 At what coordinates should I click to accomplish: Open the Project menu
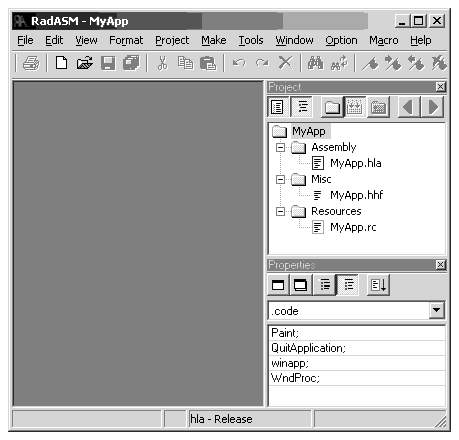click(x=172, y=40)
